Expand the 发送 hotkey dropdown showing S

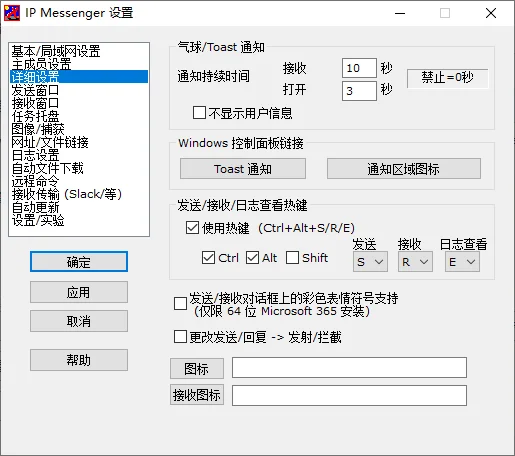pyautogui.click(x=370, y=262)
